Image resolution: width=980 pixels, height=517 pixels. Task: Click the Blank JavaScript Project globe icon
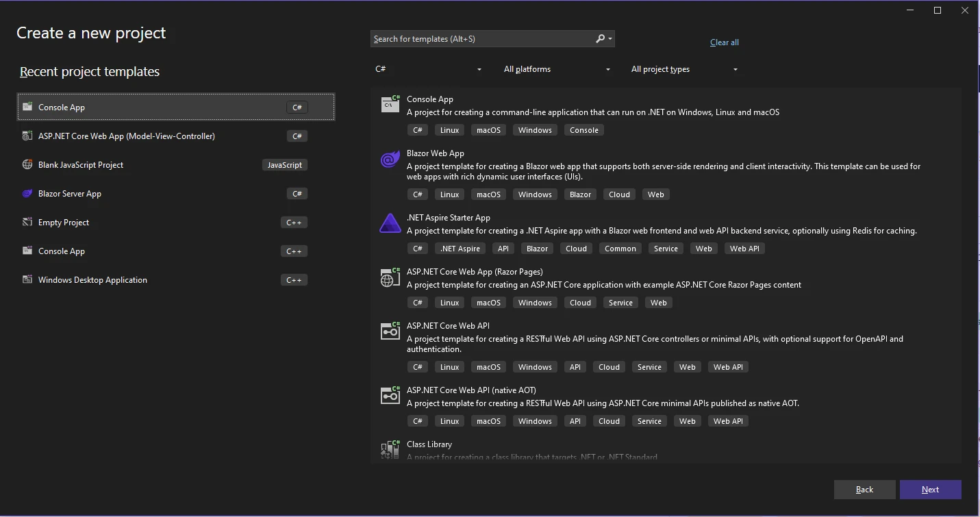[x=27, y=165]
